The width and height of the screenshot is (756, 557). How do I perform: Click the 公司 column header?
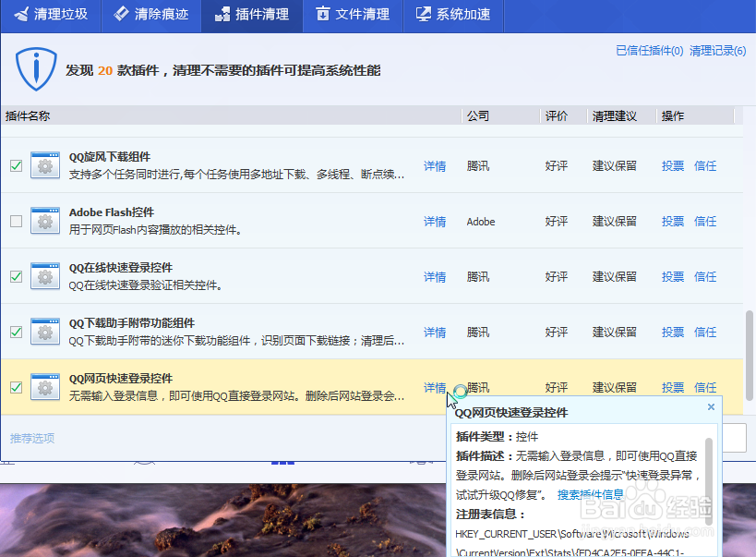[500, 115]
